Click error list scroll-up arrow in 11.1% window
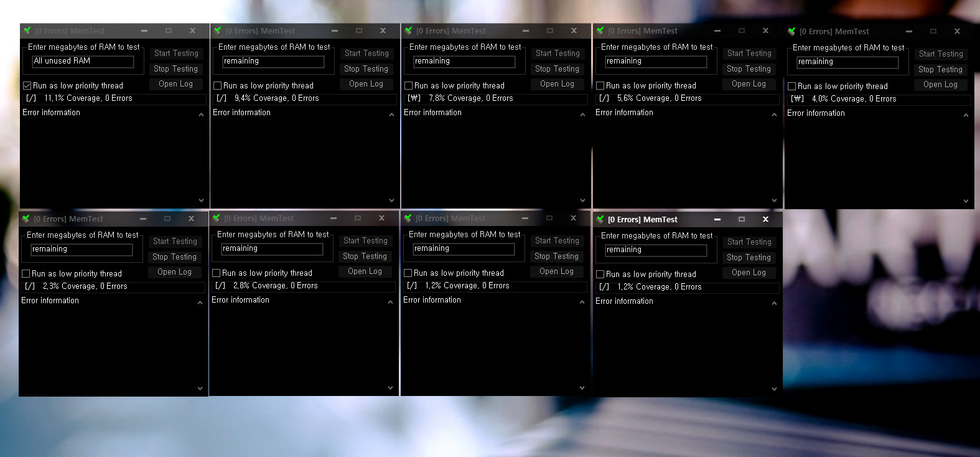This screenshot has width=980, height=457. (201, 115)
